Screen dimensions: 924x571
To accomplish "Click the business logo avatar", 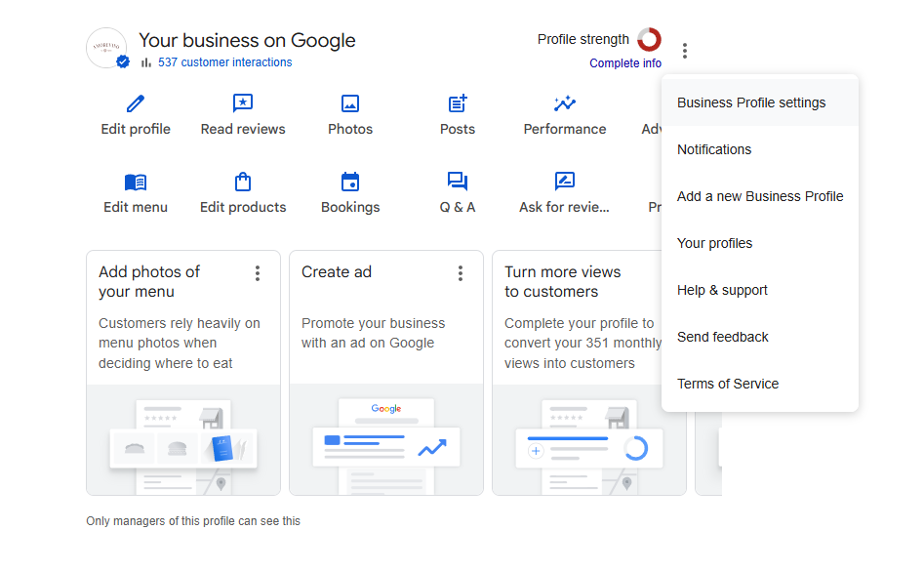I will (106, 48).
